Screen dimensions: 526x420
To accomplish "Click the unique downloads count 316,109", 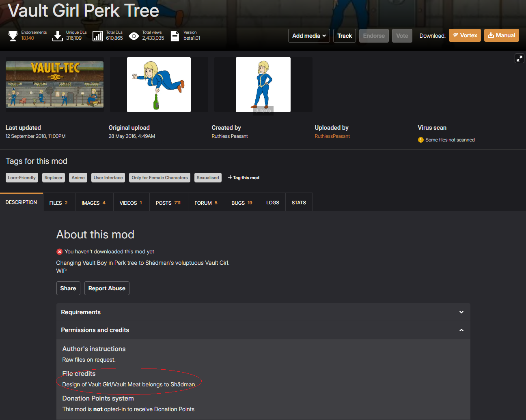I will (x=74, y=38).
